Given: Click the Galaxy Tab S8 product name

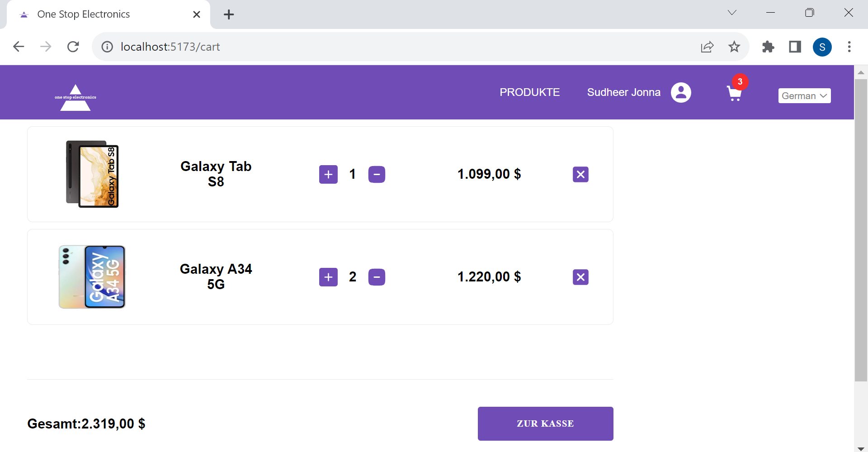Looking at the screenshot, I should click(x=216, y=174).
